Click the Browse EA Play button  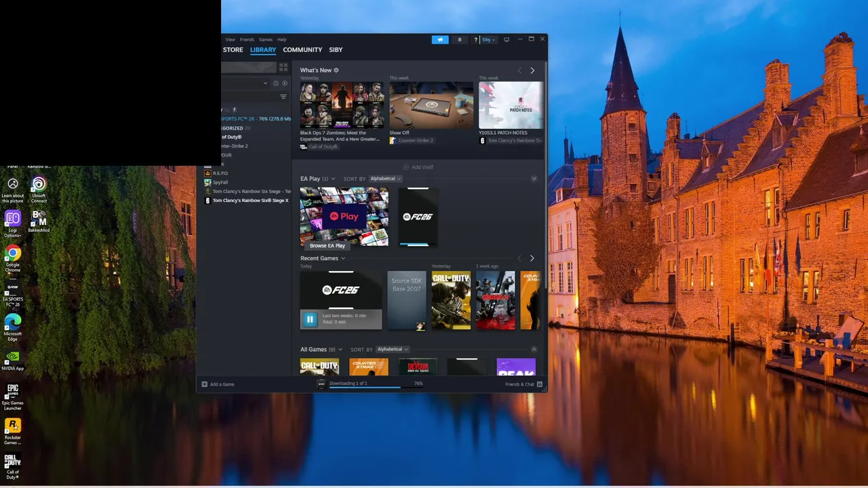point(328,245)
